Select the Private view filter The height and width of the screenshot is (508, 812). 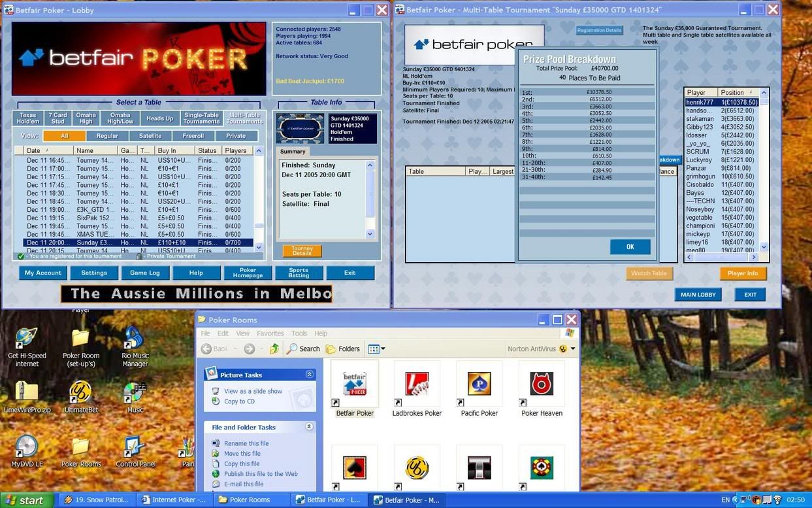[236, 136]
